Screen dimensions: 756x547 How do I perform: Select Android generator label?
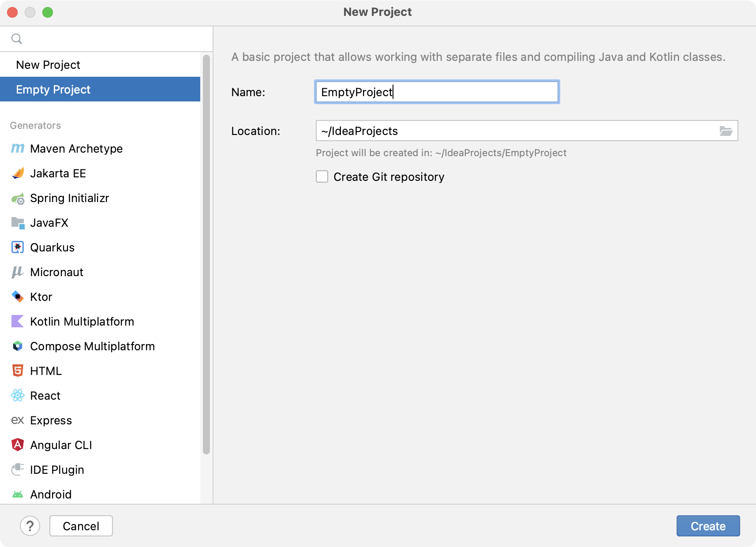pyautogui.click(x=51, y=495)
